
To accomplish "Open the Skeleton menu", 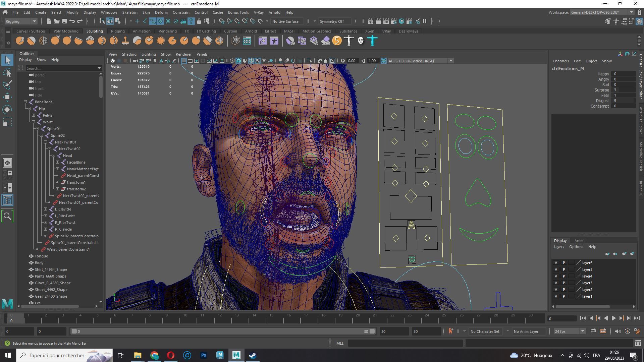I will pyautogui.click(x=129, y=12).
